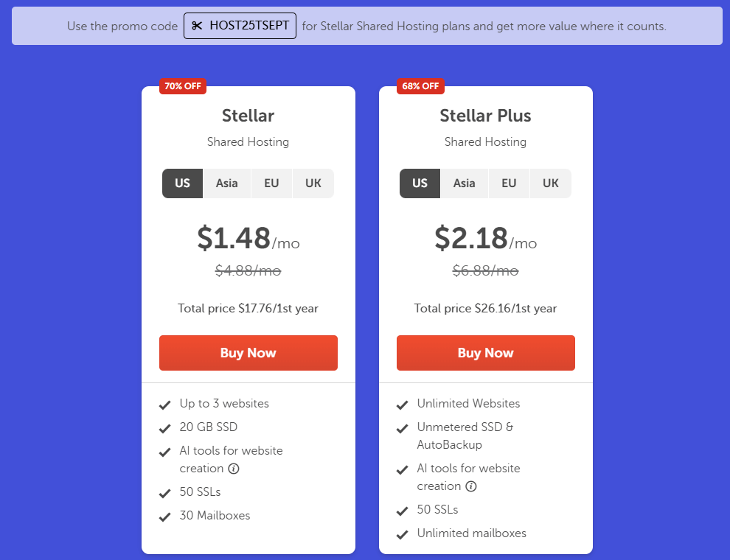
Task: Select Asia server location for Stellar plan
Action: (x=227, y=183)
